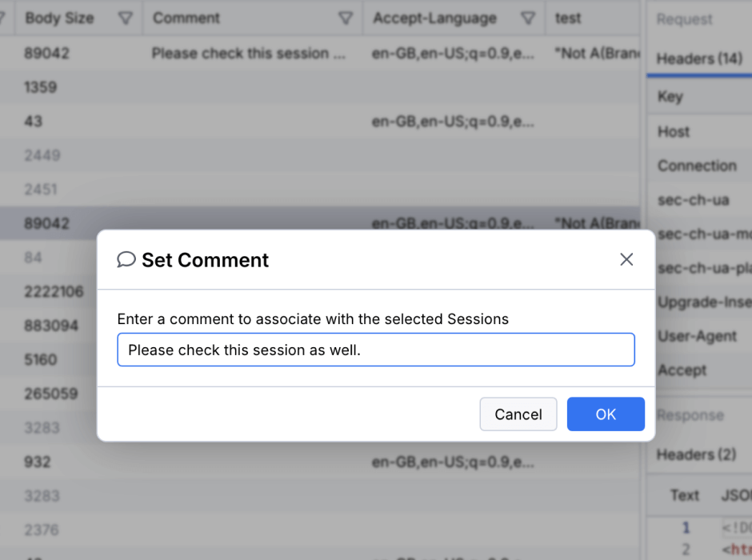
Task: Click the Comment column header
Action: 186,18
